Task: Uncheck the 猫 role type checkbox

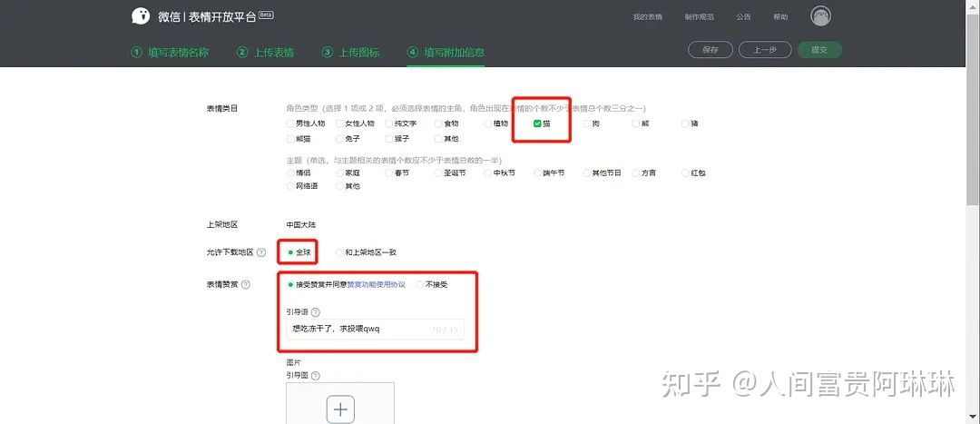Action: point(537,123)
